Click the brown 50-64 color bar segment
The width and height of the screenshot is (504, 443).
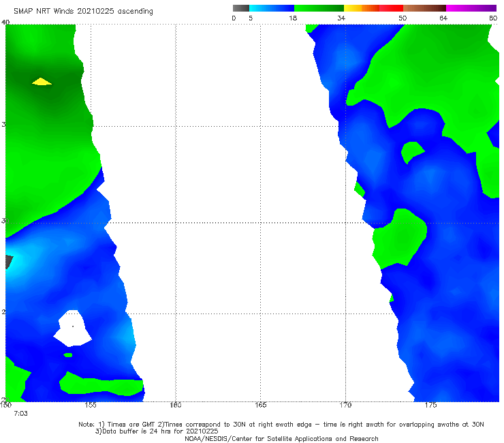tap(424, 8)
